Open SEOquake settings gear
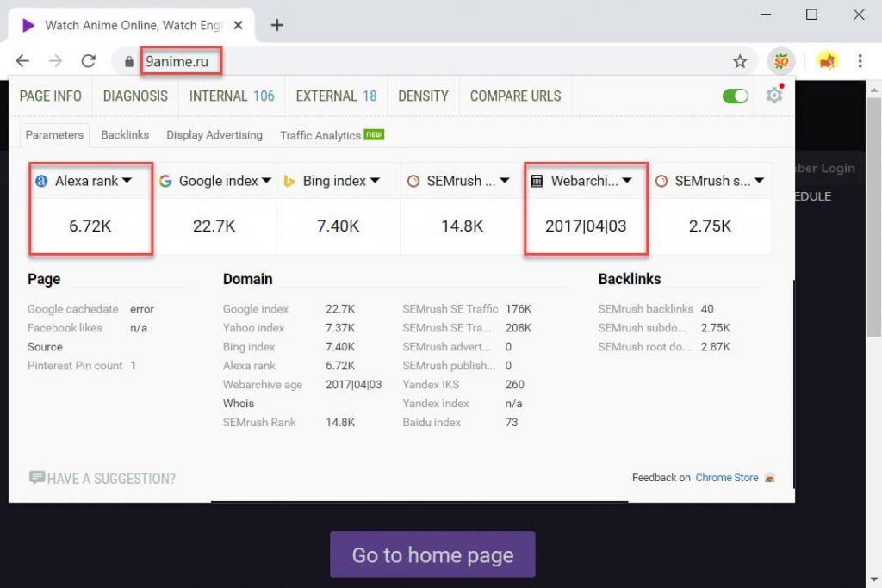 [774, 95]
